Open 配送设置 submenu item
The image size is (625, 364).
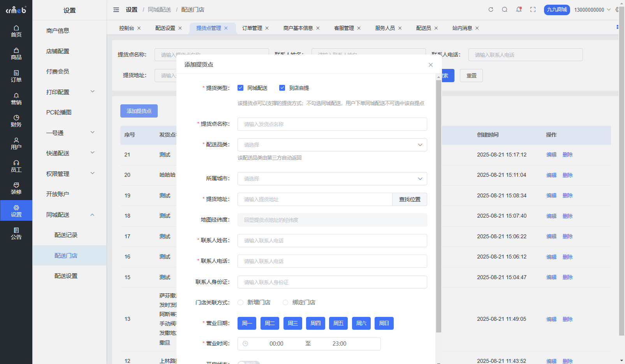coord(66,276)
